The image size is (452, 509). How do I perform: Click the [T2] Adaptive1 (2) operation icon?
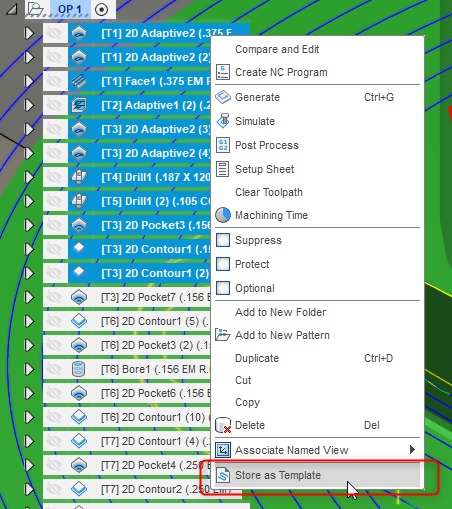click(79, 105)
